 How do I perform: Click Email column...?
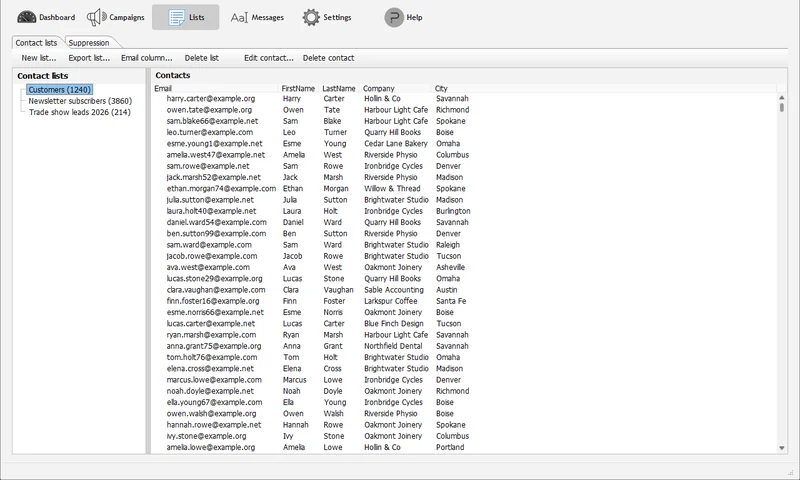[146, 58]
